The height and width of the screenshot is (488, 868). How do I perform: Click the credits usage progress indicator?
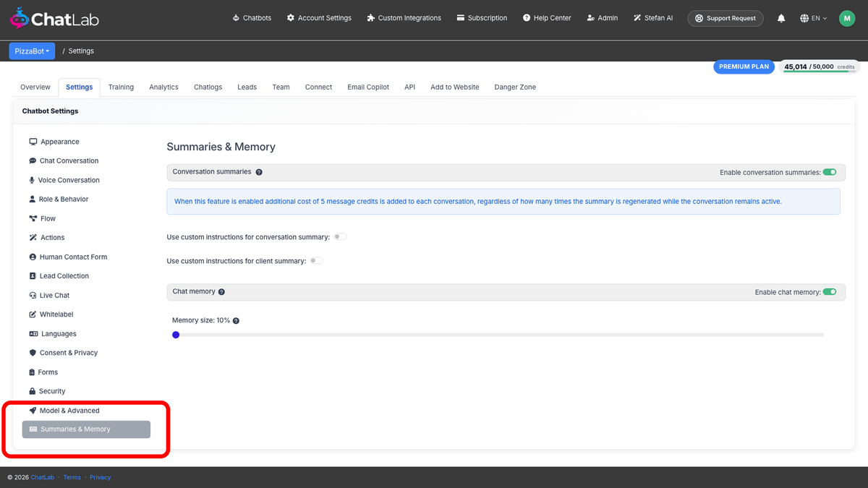click(x=820, y=71)
